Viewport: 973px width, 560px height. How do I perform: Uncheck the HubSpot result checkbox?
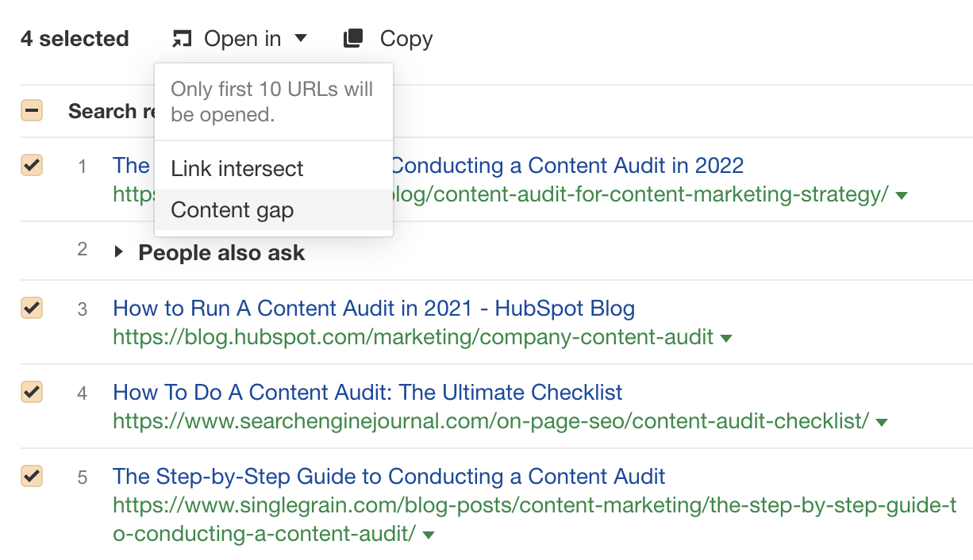tap(31, 308)
